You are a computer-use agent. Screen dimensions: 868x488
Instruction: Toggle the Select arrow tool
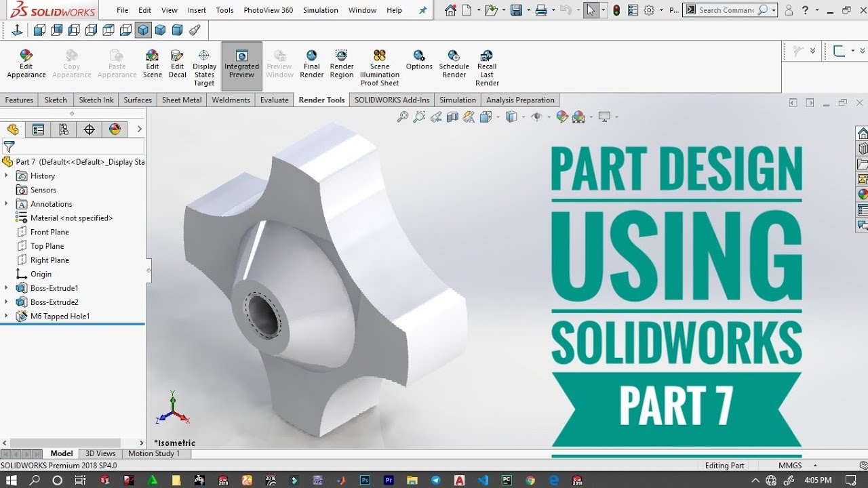click(591, 10)
